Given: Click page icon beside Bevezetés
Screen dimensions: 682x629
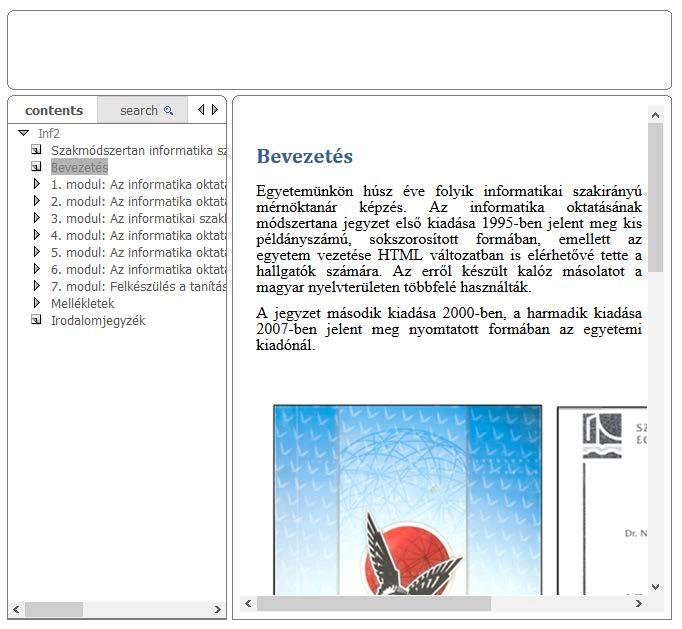Looking at the screenshot, I should pyautogui.click(x=37, y=167).
